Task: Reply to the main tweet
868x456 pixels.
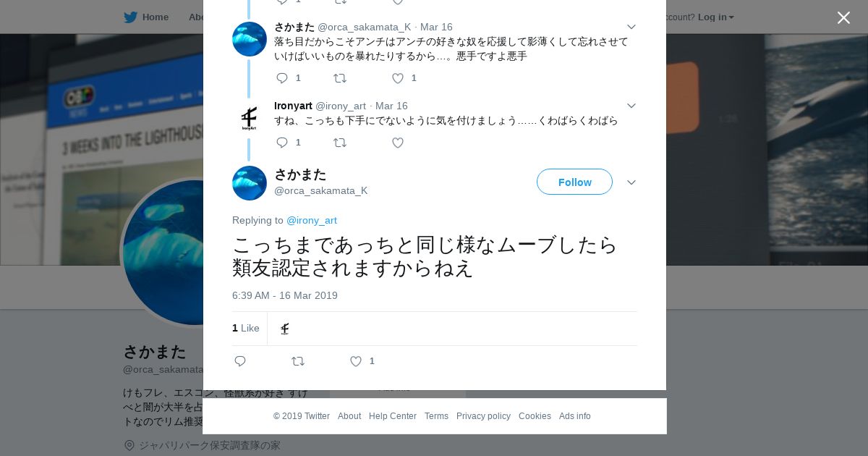Action: (240, 361)
